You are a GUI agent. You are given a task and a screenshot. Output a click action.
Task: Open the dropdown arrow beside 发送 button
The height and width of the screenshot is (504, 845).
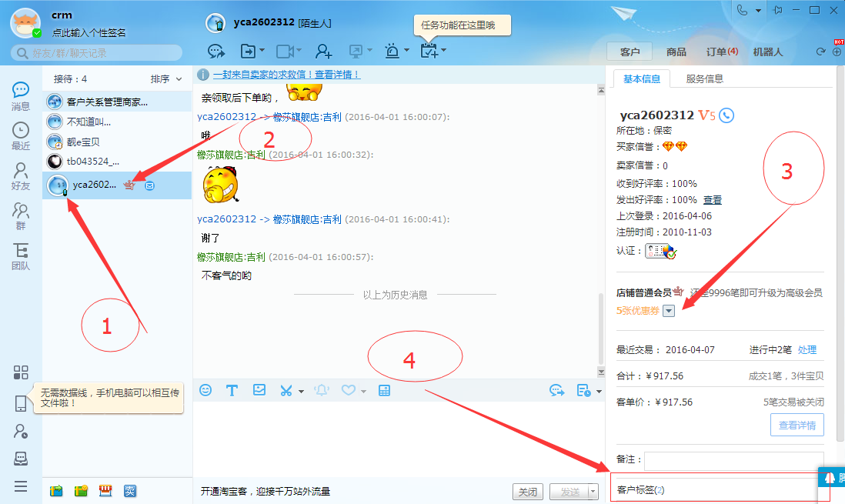593,492
